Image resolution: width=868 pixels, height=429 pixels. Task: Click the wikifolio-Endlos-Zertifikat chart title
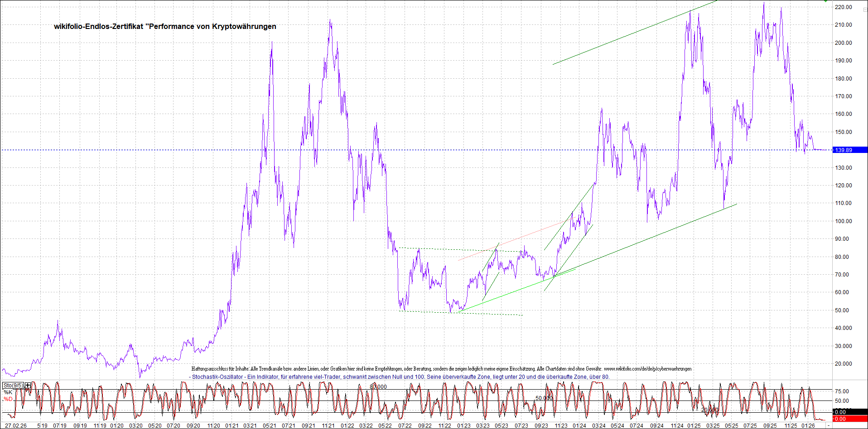tap(165, 27)
